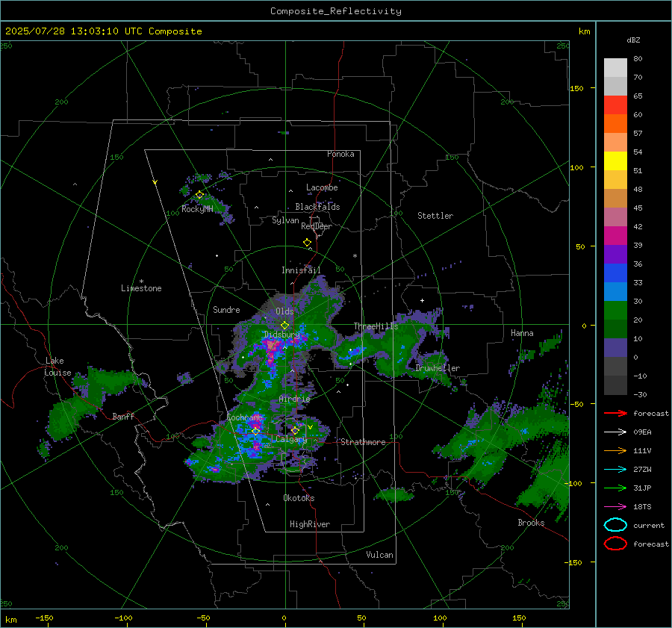Click the white 09EA arrow icon

(615, 432)
